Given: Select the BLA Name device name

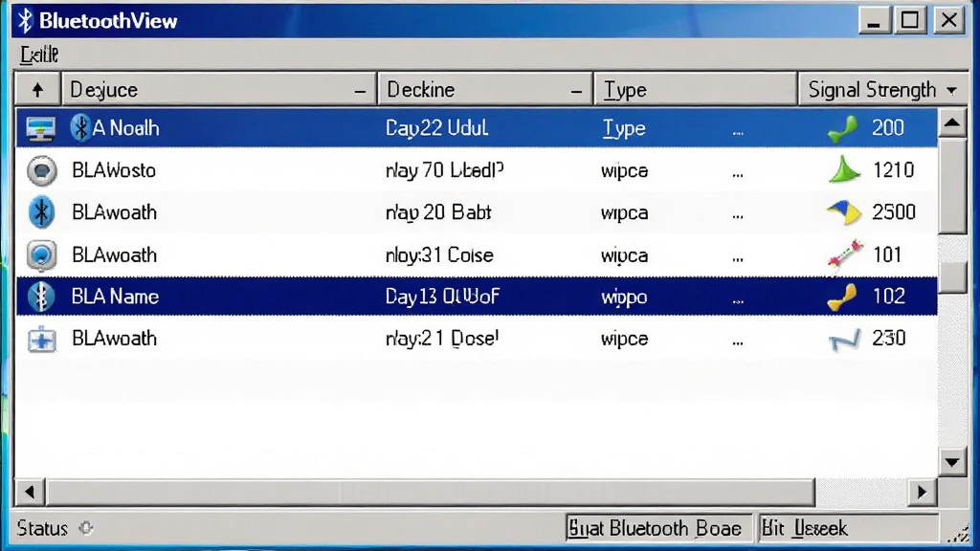Looking at the screenshot, I should [115, 297].
